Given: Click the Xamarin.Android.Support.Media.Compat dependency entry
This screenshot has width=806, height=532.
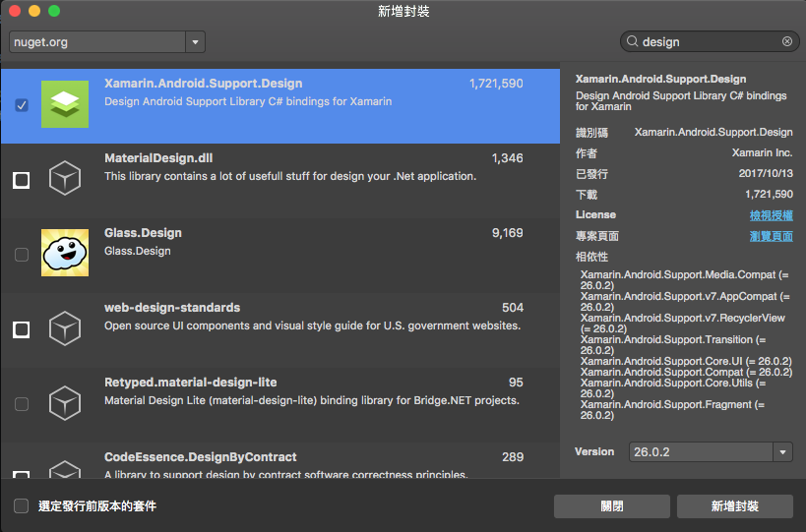Looking at the screenshot, I should (x=684, y=280).
